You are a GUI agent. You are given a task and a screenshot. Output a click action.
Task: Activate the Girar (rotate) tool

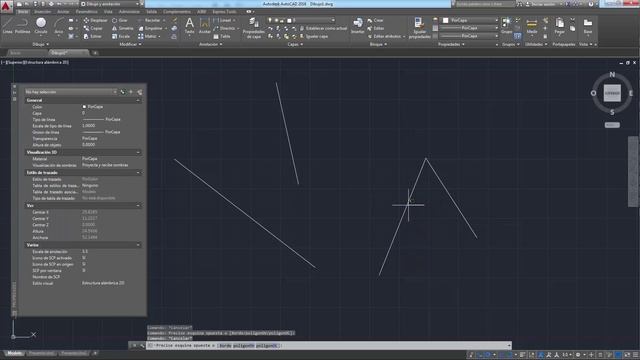120,20
